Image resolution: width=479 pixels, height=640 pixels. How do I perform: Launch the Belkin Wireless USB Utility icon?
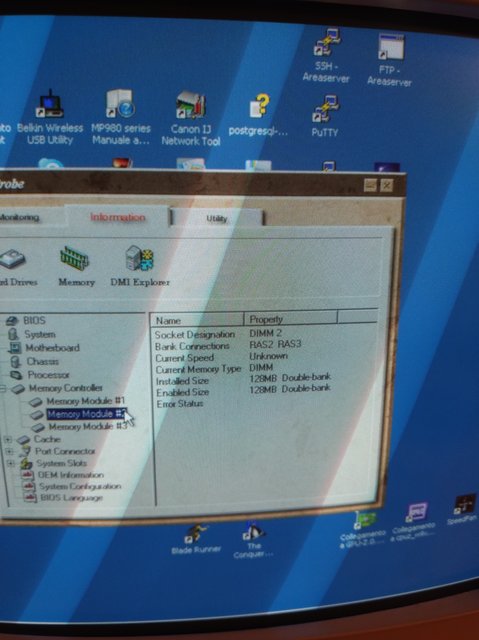[x=50, y=118]
